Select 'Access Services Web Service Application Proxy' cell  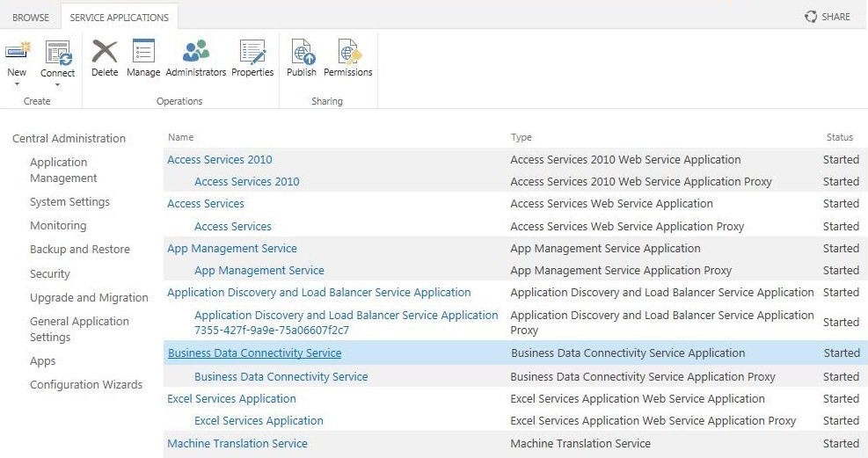627,226
